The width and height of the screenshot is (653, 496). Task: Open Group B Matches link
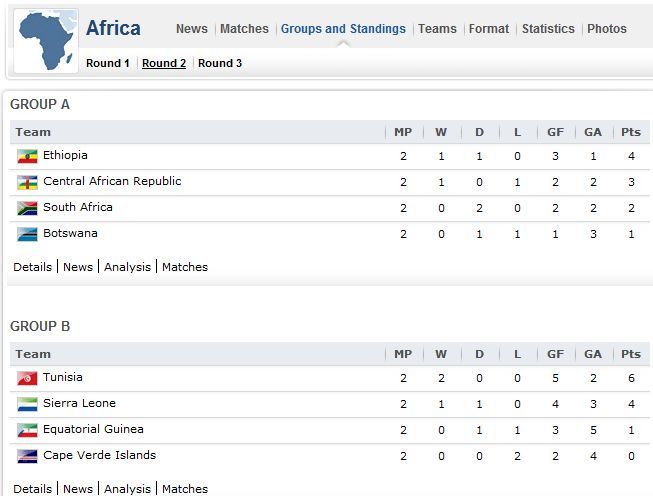(x=185, y=489)
